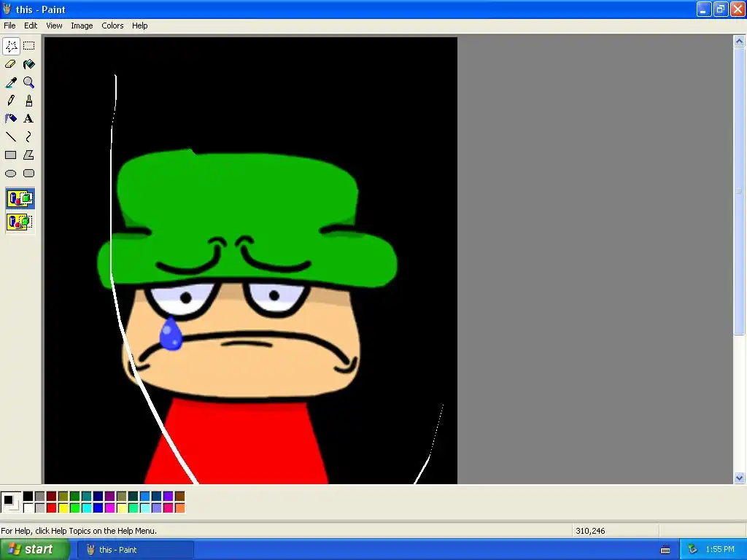The width and height of the screenshot is (747, 560).
Task: Pick the Fill With Color bucket tool
Action: pyautogui.click(x=29, y=64)
